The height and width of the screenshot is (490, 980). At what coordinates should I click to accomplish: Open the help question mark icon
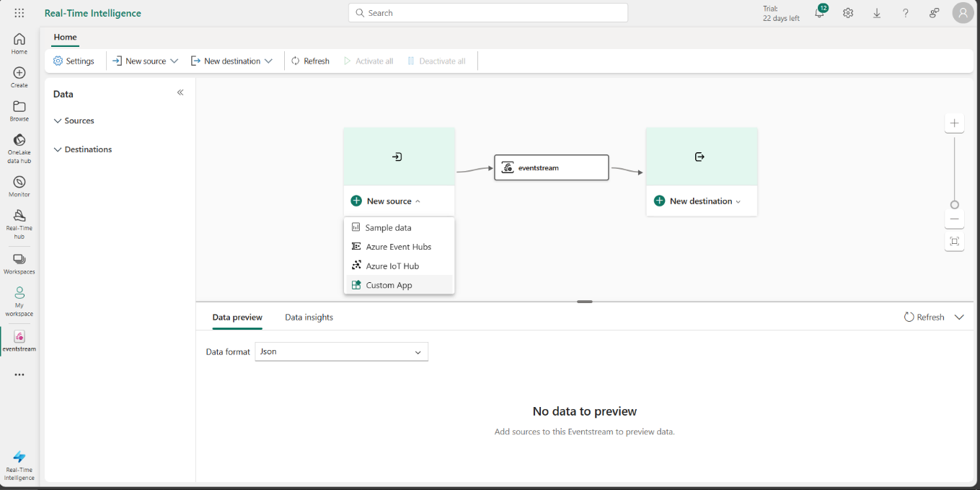pos(906,13)
